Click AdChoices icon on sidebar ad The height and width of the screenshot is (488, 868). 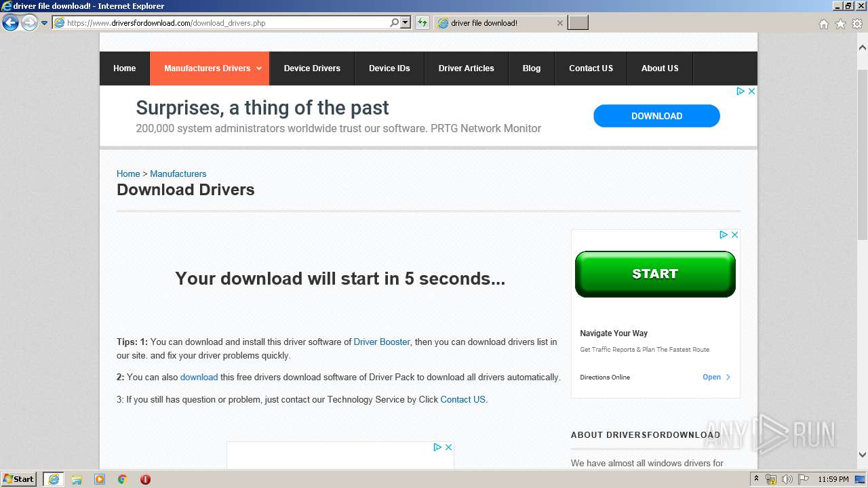[x=724, y=235]
